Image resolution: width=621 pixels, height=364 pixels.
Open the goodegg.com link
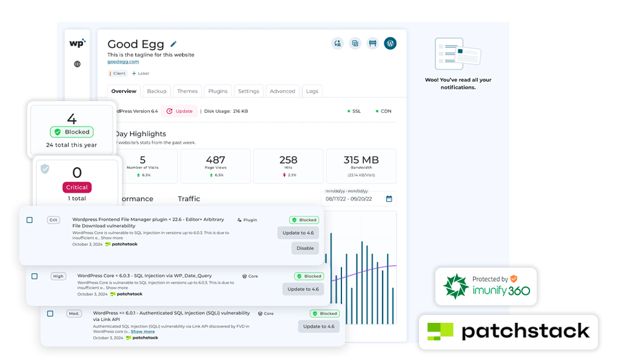[123, 62]
